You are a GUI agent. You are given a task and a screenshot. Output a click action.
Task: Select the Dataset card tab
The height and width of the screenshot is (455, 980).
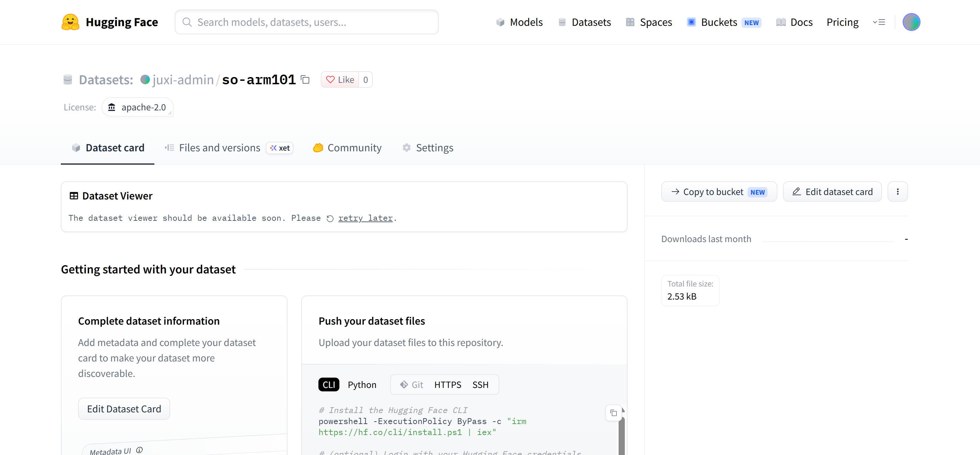point(108,148)
